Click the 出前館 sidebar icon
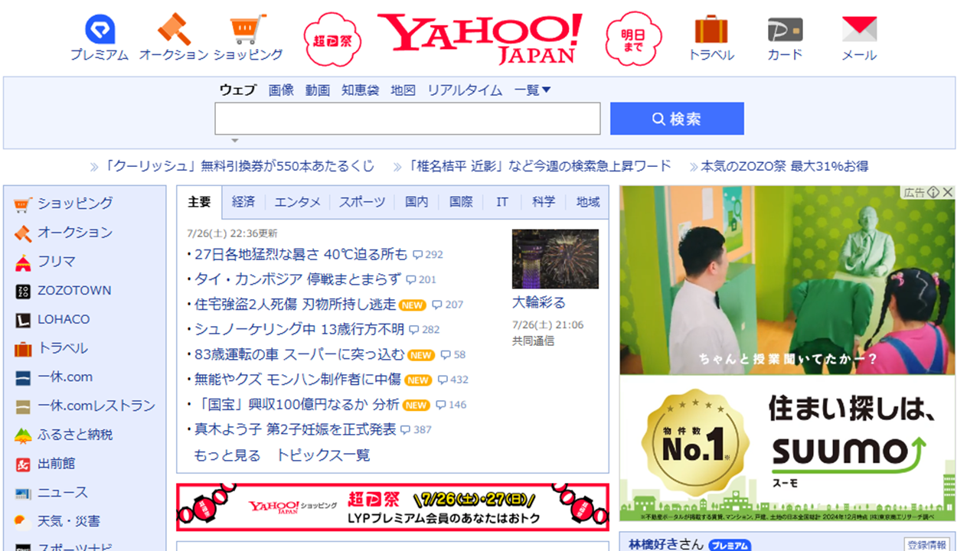Image resolution: width=980 pixels, height=551 pixels. pyautogui.click(x=23, y=465)
